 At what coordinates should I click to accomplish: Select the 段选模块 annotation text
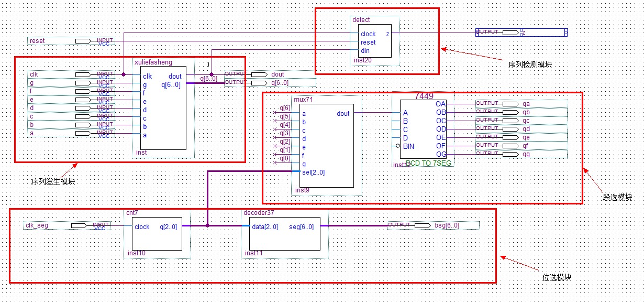point(617,197)
